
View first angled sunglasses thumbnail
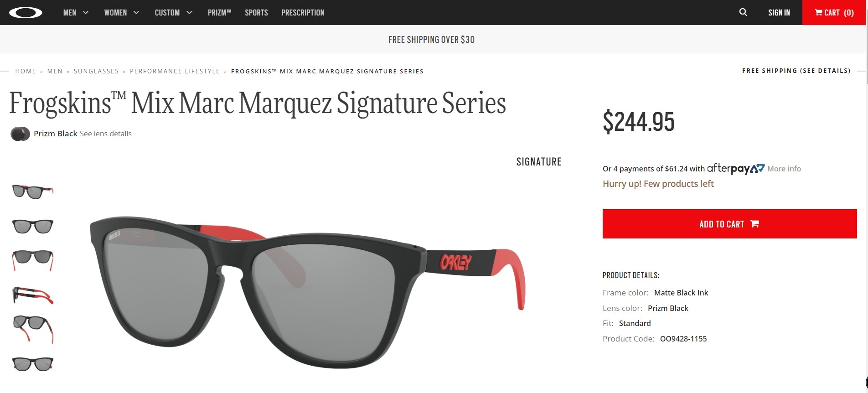point(33,191)
